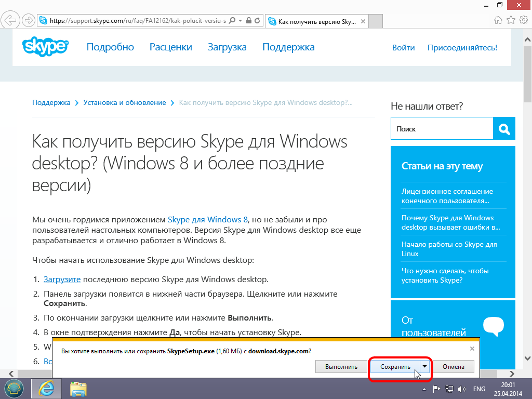
Task: Refresh the page with the reload icon
Action: pos(257,21)
